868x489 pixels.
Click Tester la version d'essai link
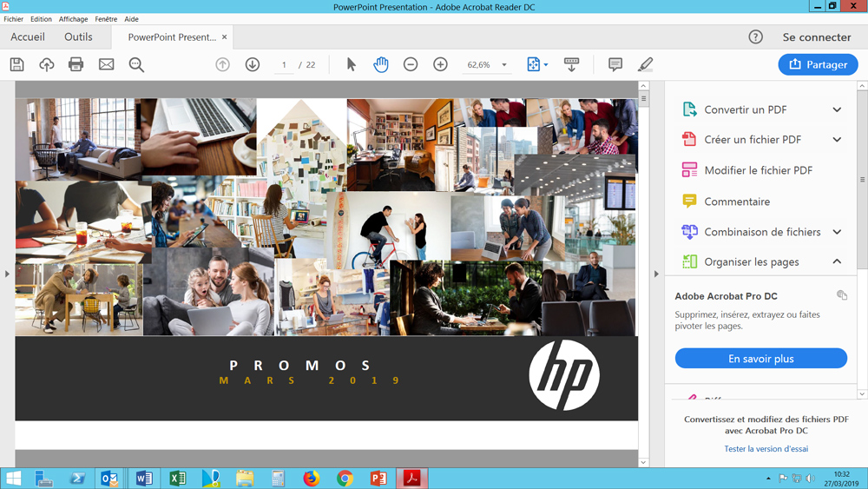coord(766,449)
